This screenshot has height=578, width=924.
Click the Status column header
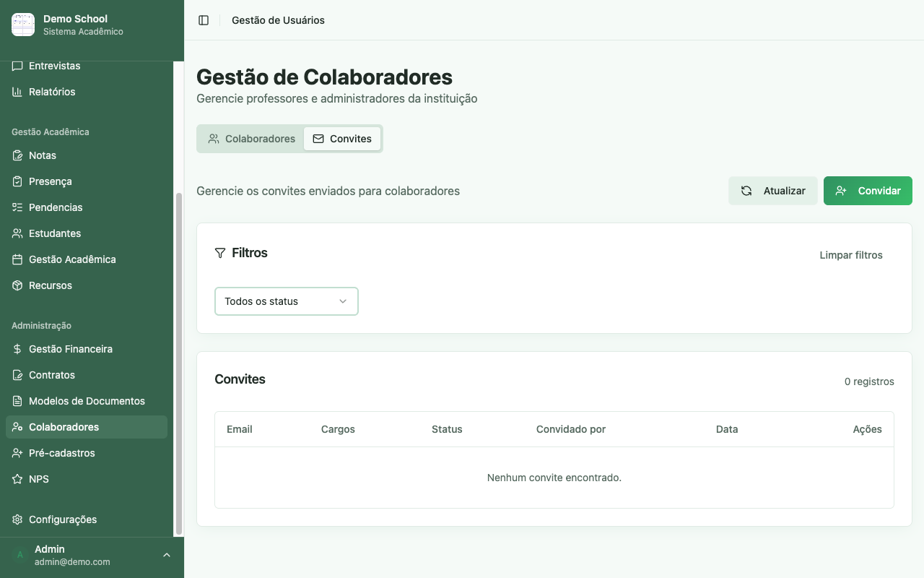pyautogui.click(x=447, y=429)
